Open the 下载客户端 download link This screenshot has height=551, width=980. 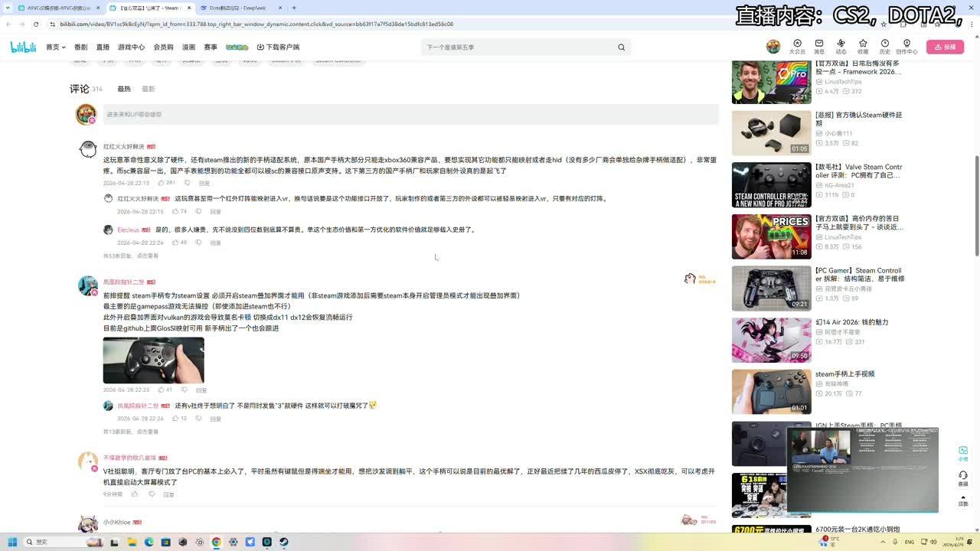(278, 47)
